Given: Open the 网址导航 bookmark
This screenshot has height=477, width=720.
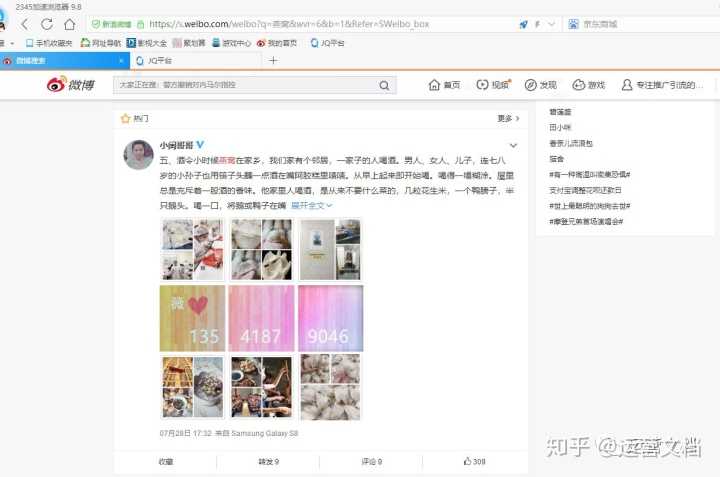Looking at the screenshot, I should click(101, 43).
